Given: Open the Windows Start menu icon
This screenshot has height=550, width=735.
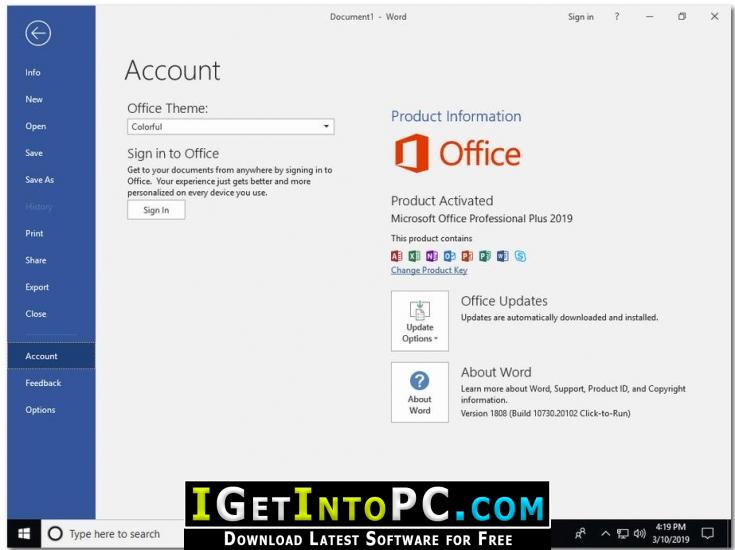Looking at the screenshot, I should click(x=24, y=534).
